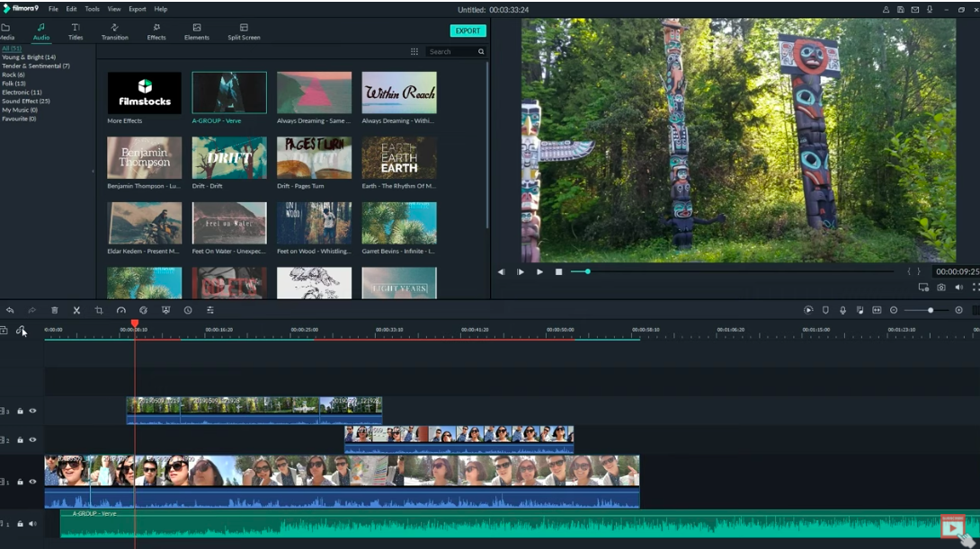The height and width of the screenshot is (549, 980).
Task: Expand the Sound Effect (25) category
Action: click(26, 102)
